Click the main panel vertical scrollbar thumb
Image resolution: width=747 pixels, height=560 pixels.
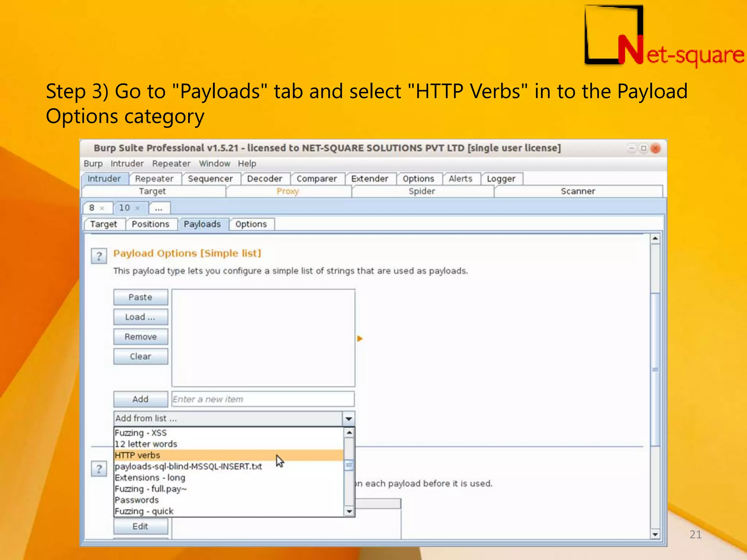[x=655, y=369]
